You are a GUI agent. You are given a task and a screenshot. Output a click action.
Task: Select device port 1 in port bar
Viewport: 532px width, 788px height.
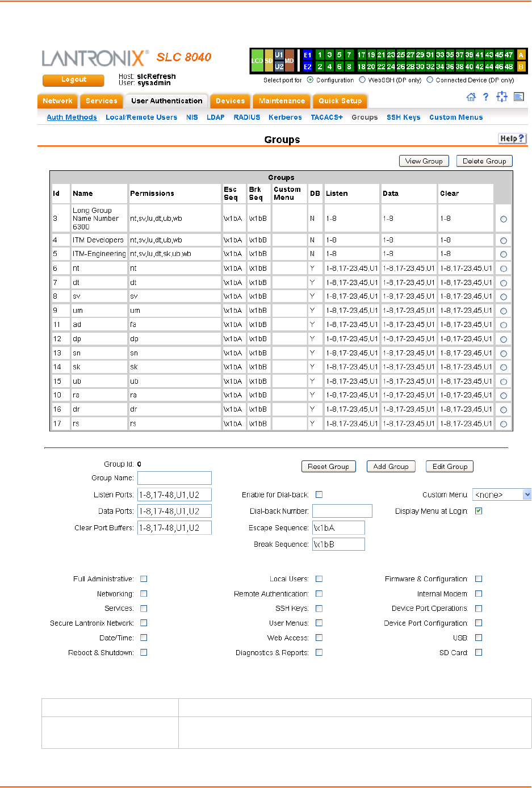coord(320,55)
